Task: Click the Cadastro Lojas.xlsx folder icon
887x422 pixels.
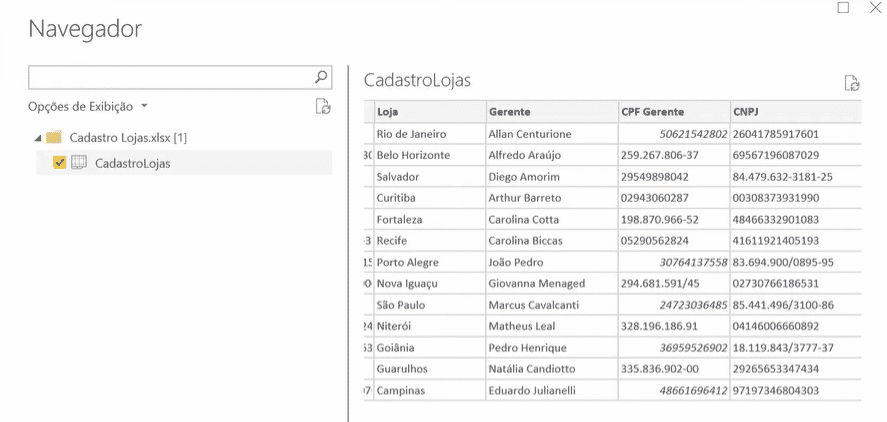Action: [x=54, y=137]
